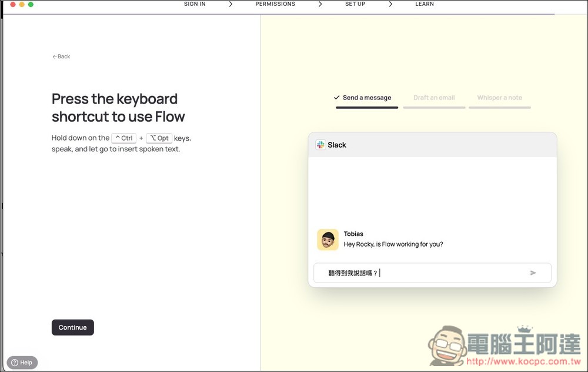Click the send arrow icon in message box
The width and height of the screenshot is (588, 372).
(533, 273)
